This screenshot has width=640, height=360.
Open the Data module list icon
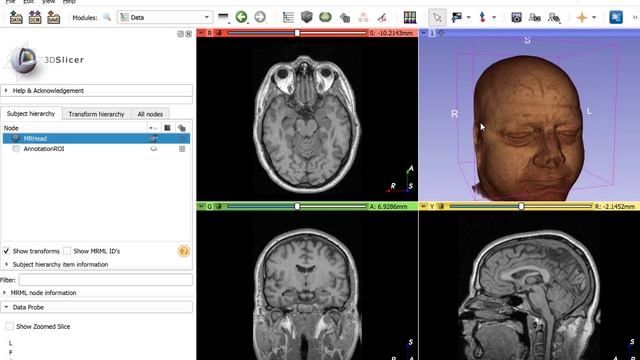click(288, 17)
